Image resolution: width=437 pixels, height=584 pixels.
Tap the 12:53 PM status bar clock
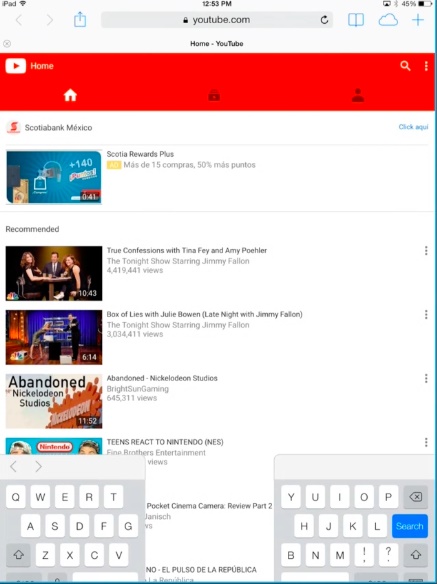(x=217, y=4)
